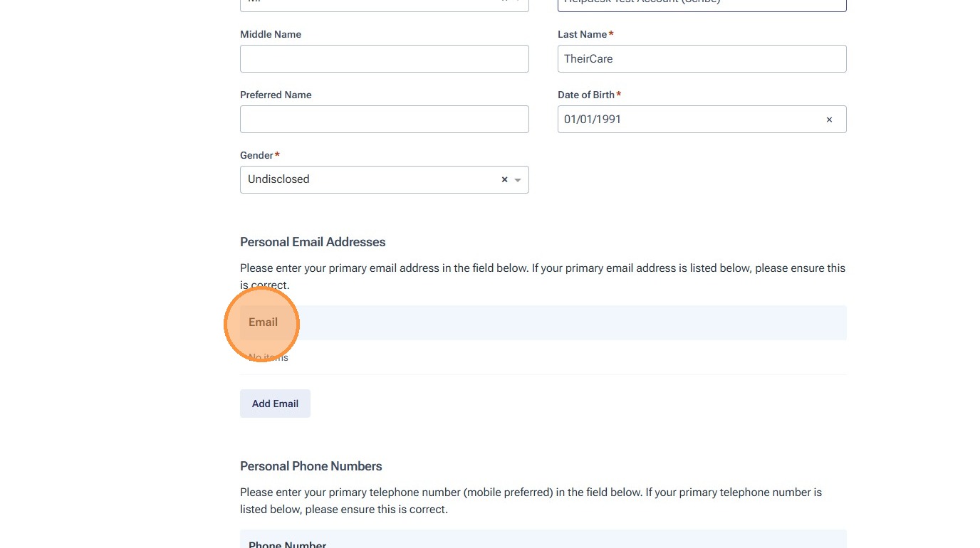Click the Phone Number column header

click(x=287, y=544)
